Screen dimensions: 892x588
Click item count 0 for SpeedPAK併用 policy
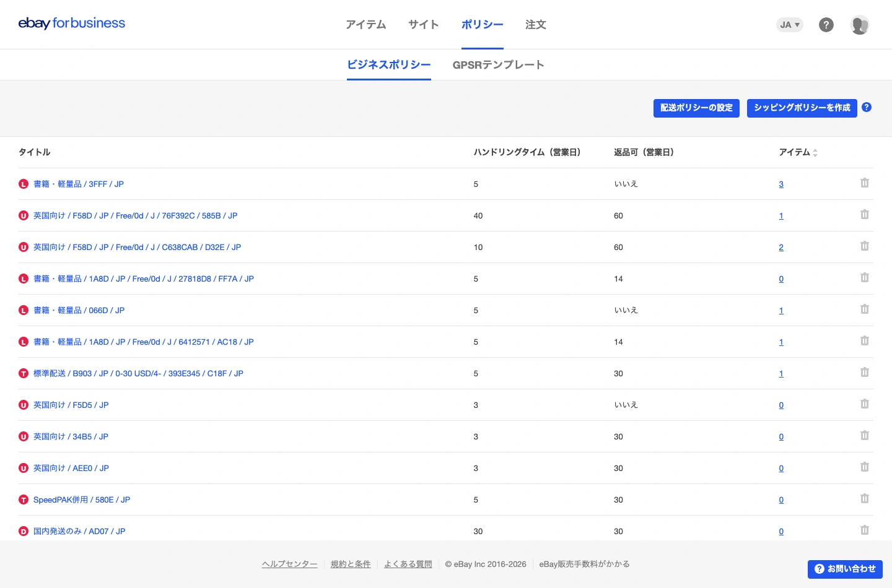click(x=781, y=499)
